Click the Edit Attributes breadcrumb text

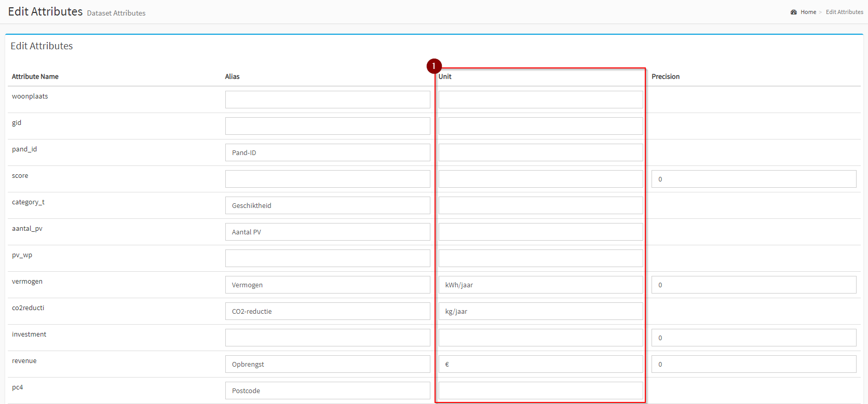coord(844,12)
